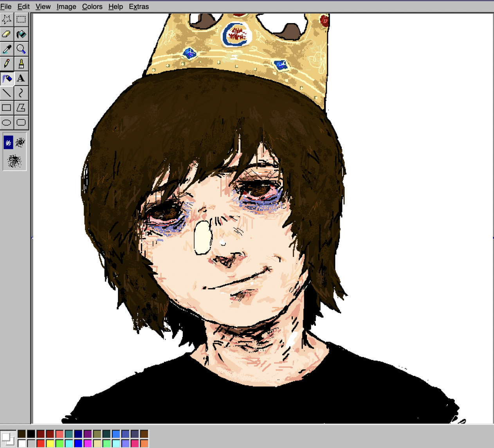The image size is (494, 448).
Task: Pick the Rectangle shape tool
Action: point(7,108)
